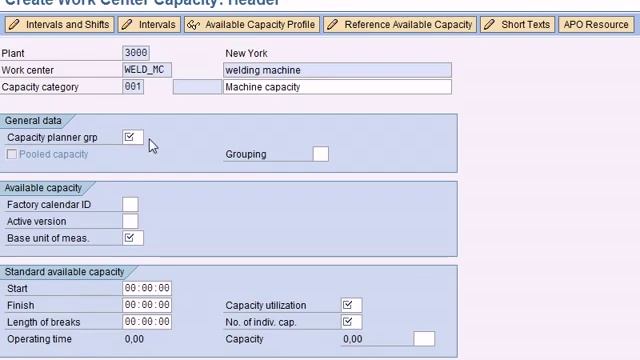
Task: Click the Capacity category field 001
Action: point(133,87)
